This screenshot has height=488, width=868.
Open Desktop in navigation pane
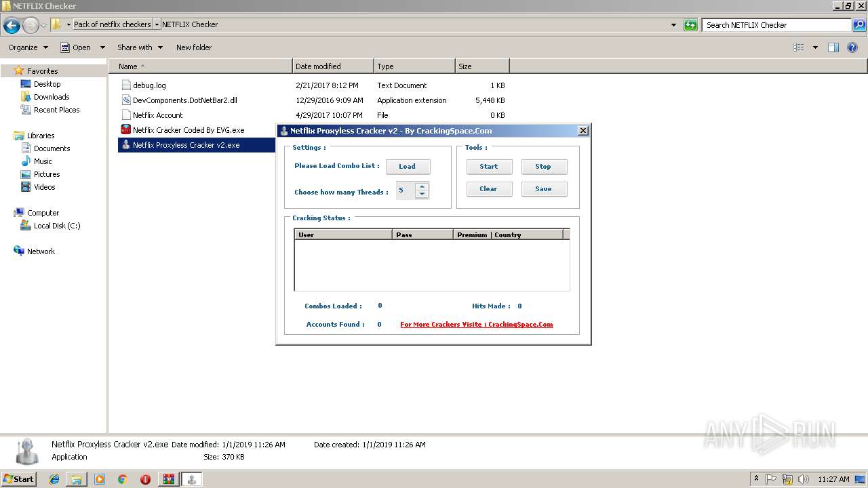point(47,84)
